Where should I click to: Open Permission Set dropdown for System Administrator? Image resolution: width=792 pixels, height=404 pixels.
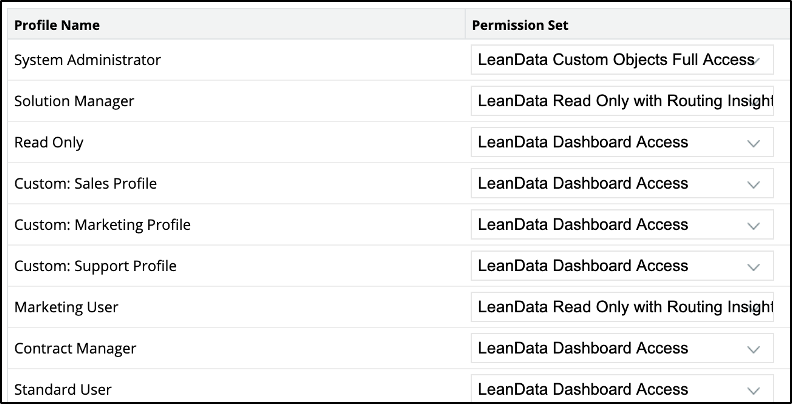(622, 60)
